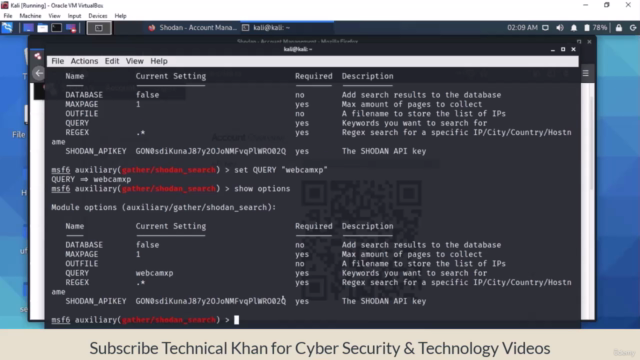Screen dimensions: 640x360
Task: Click 'OUTFILE' name in the upper table
Action: (82, 113)
